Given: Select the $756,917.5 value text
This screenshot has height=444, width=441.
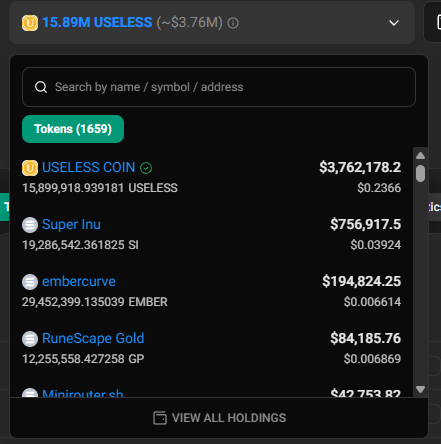Looking at the screenshot, I should (x=366, y=224).
